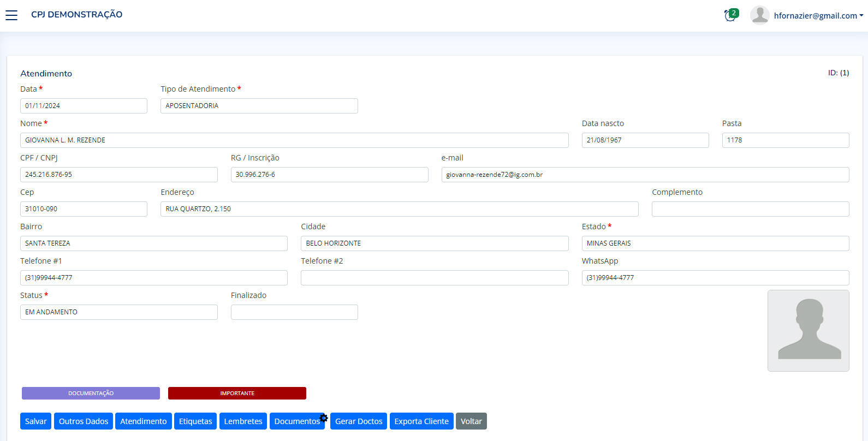Open the Outros Dados section

[84, 421]
